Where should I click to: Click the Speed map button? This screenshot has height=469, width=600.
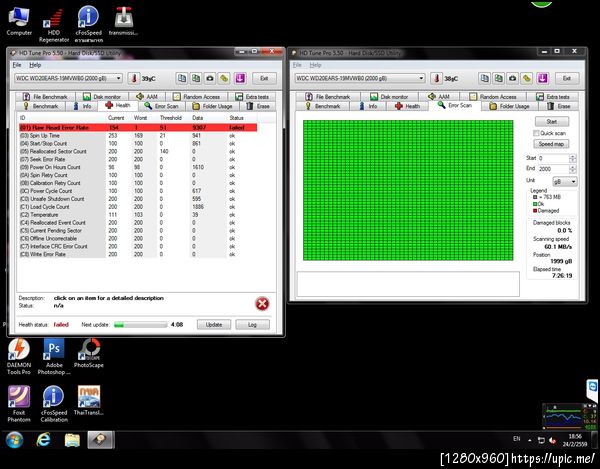point(551,144)
